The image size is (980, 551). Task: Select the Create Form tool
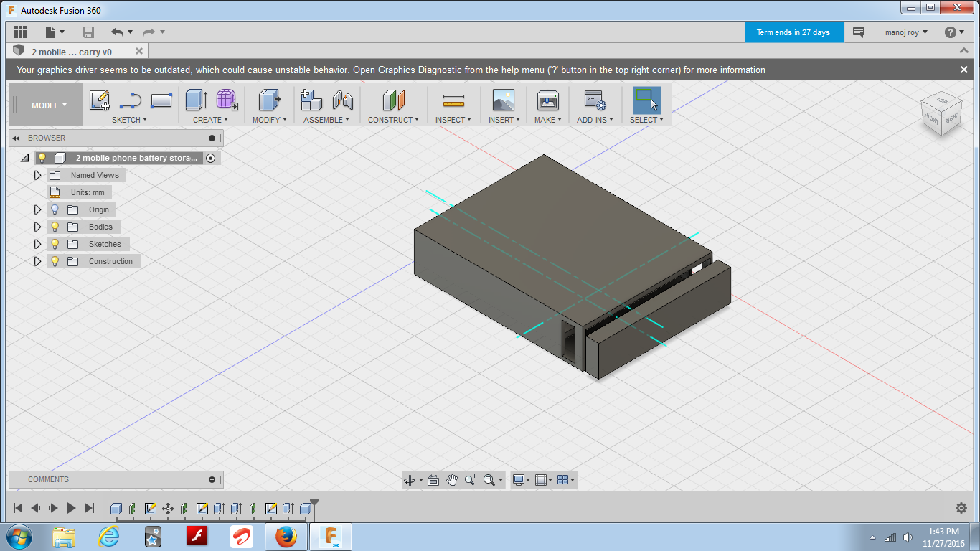click(x=227, y=100)
